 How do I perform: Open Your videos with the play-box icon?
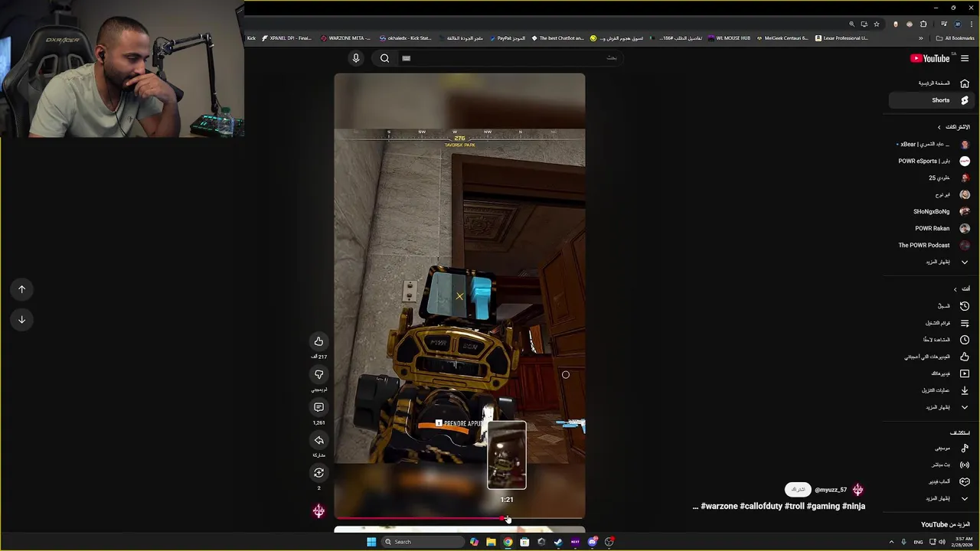click(932, 373)
